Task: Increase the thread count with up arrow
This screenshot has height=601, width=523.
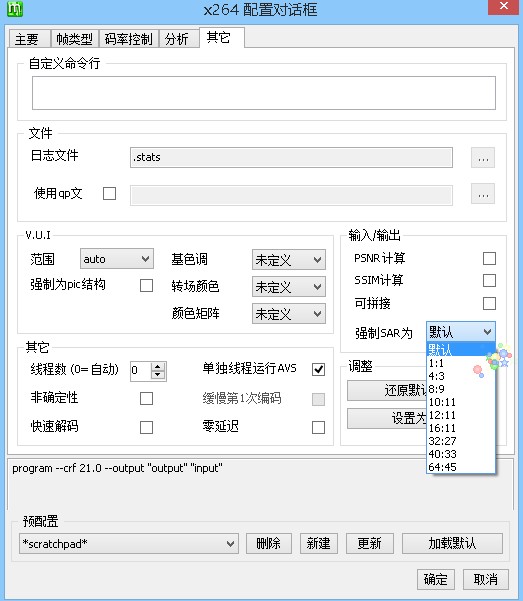Action: 158,367
